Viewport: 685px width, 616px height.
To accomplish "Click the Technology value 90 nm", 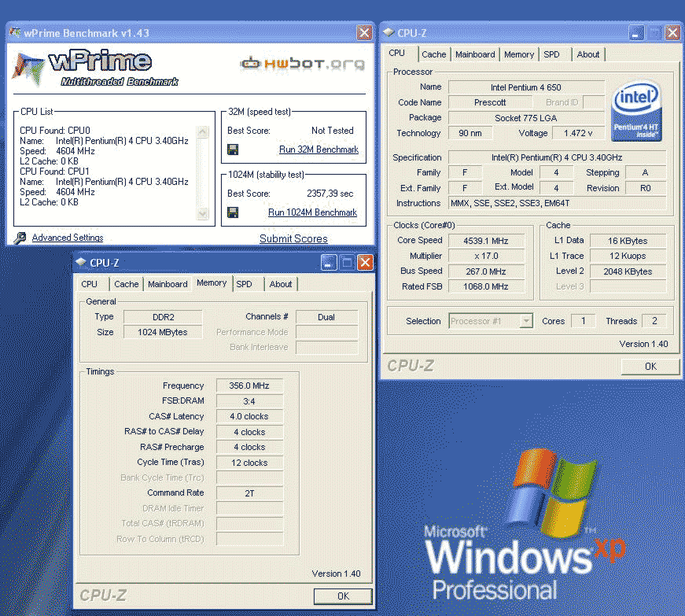I will tap(470, 133).
